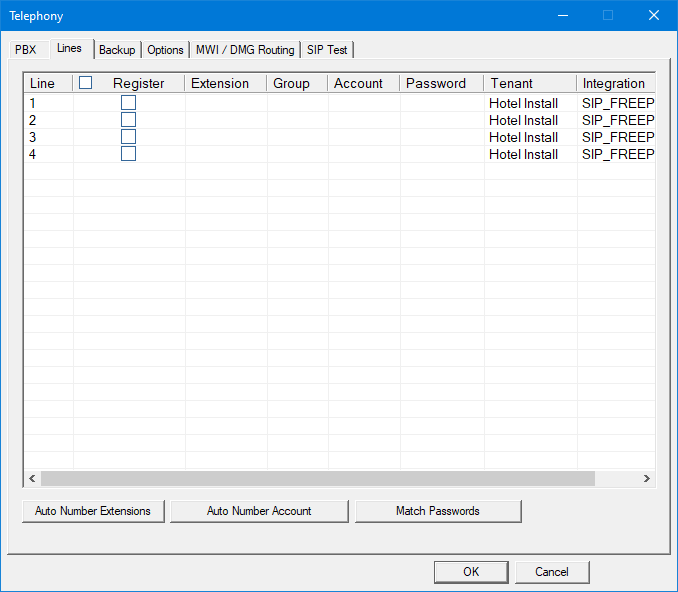The image size is (678, 592).
Task: Click Auto Number Extensions button
Action: (x=93, y=511)
